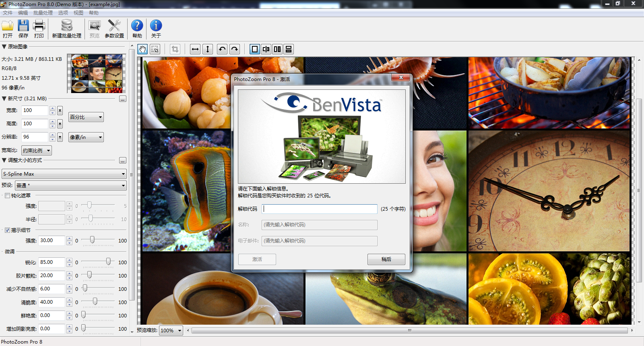This screenshot has width=644, height=346.
Task: Flip image horizontally using arrow icon
Action: click(x=195, y=49)
